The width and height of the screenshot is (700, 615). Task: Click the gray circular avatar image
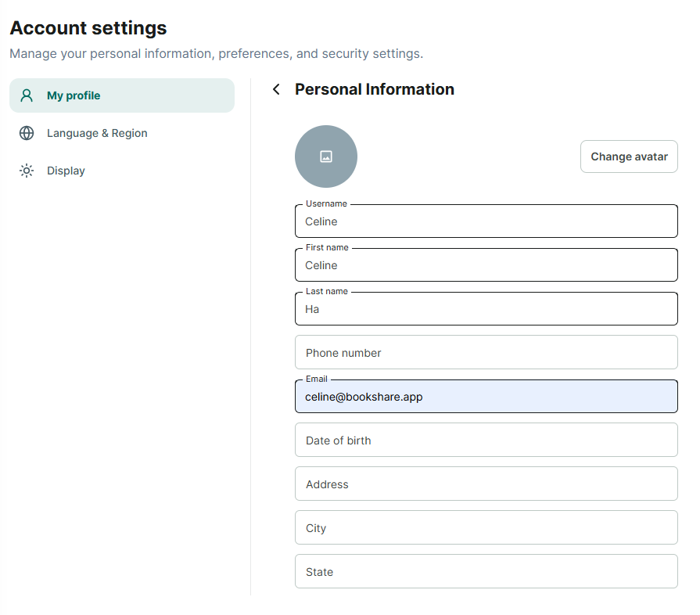point(326,156)
